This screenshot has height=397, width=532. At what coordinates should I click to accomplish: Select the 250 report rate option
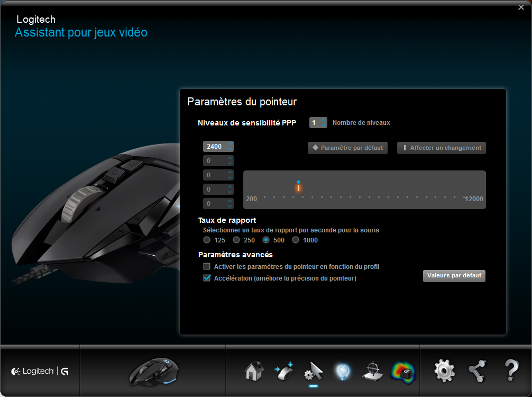[236, 240]
